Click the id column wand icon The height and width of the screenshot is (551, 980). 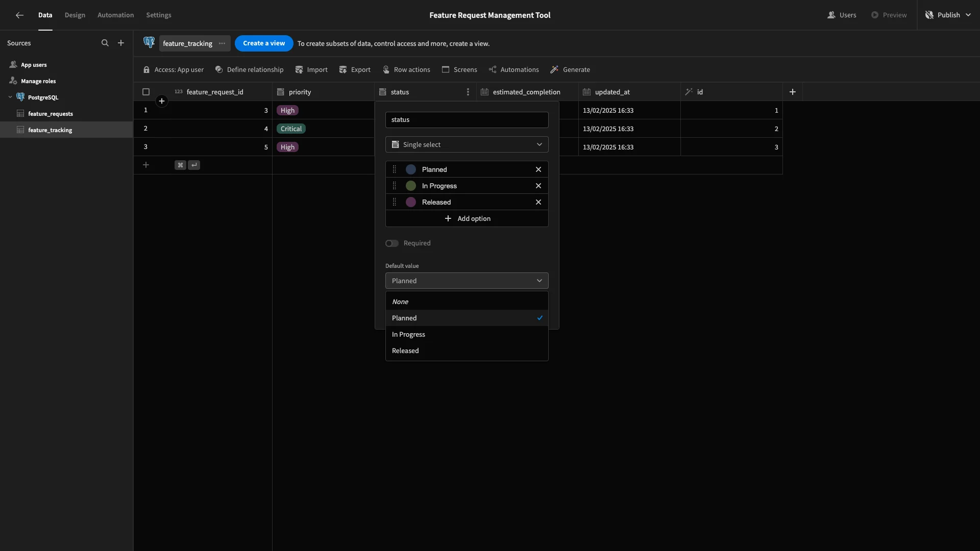coord(689,92)
